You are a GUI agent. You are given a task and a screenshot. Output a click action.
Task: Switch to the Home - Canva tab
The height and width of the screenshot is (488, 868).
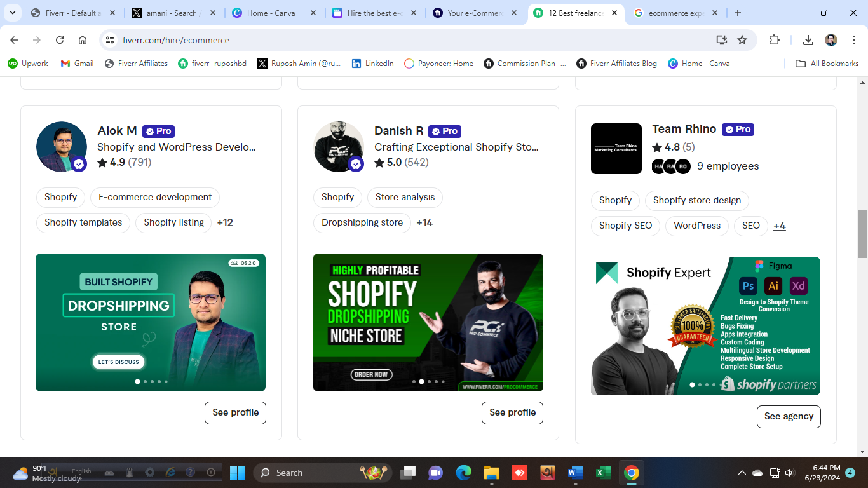[271, 13]
